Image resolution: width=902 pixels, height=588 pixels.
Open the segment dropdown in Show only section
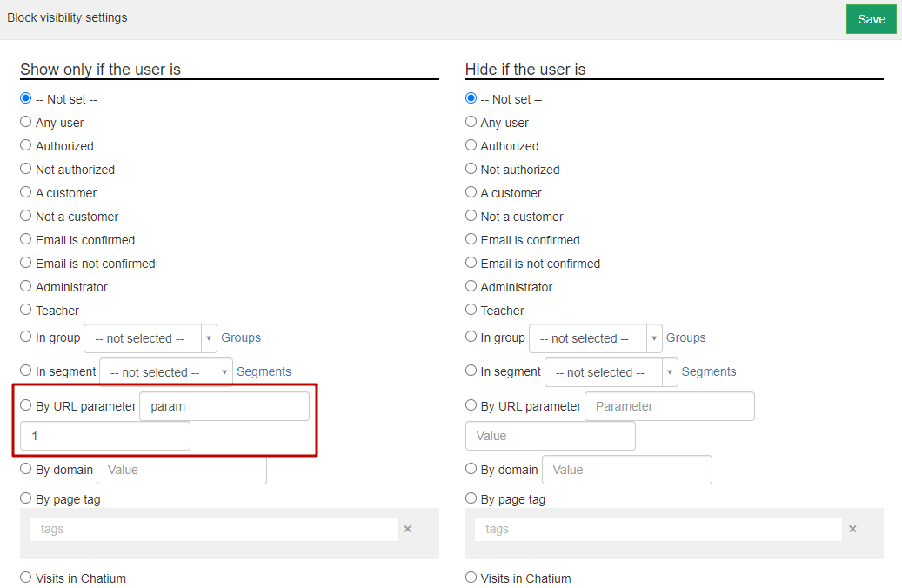(165, 372)
